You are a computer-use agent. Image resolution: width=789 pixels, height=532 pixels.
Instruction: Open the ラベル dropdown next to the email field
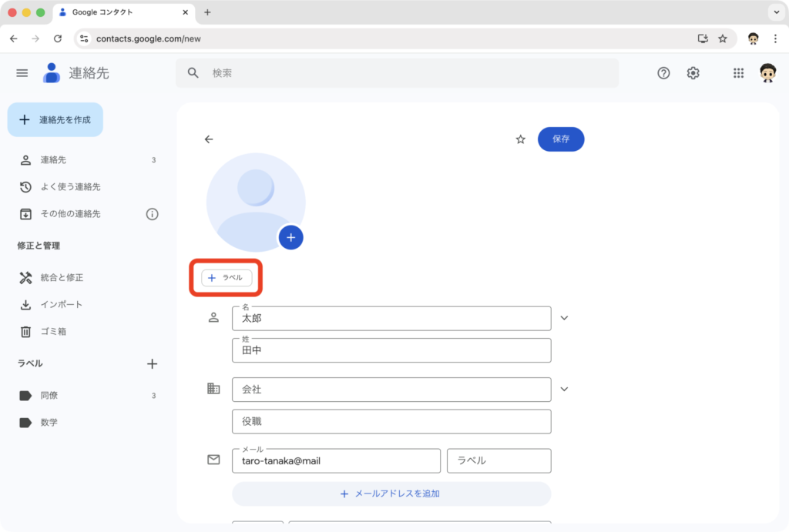(499, 460)
